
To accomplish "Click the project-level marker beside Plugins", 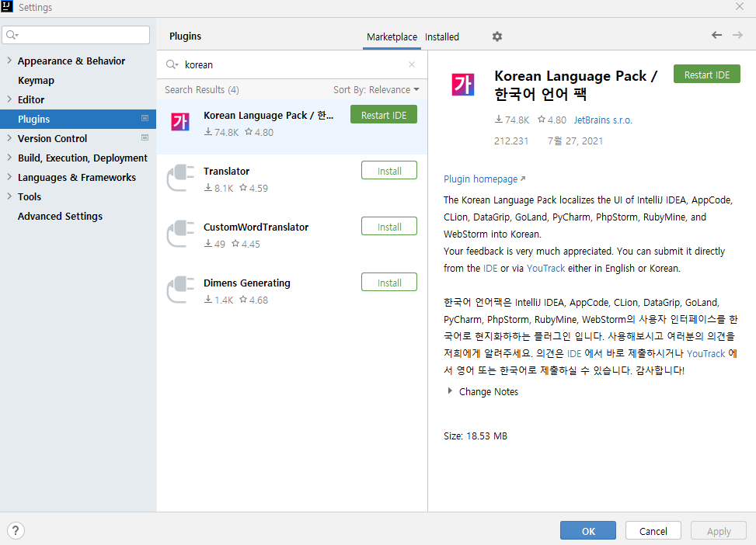I will (x=145, y=119).
